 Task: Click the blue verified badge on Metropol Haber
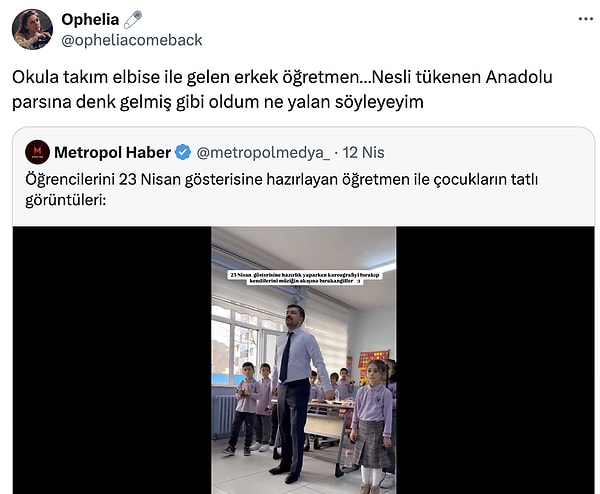click(183, 152)
